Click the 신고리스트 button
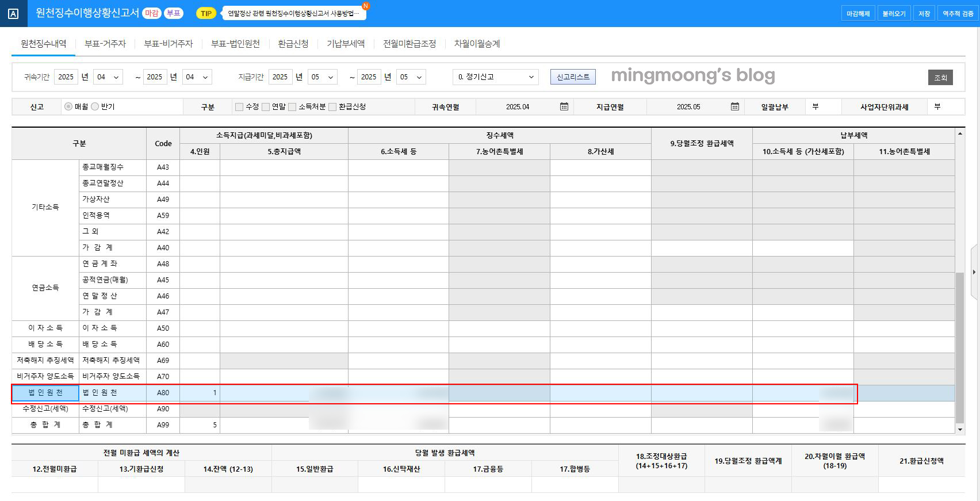Screen dimensions: 980x501 click(573, 77)
